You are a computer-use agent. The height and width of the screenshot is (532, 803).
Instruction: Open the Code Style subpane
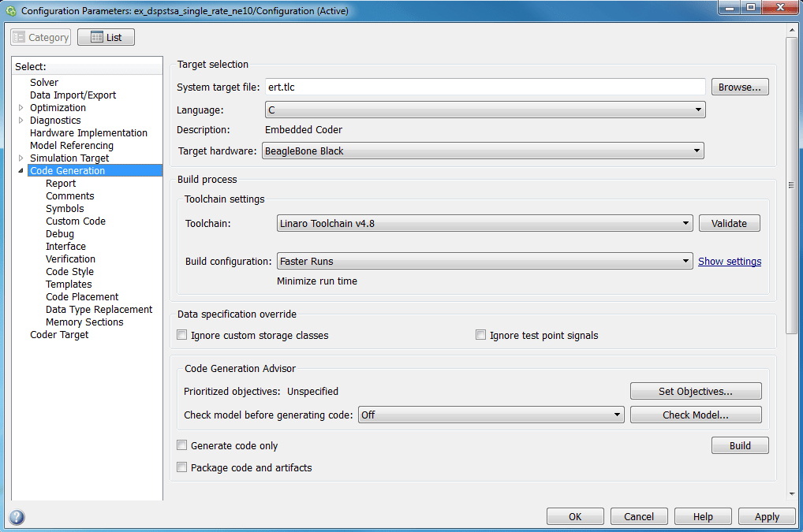click(x=69, y=272)
